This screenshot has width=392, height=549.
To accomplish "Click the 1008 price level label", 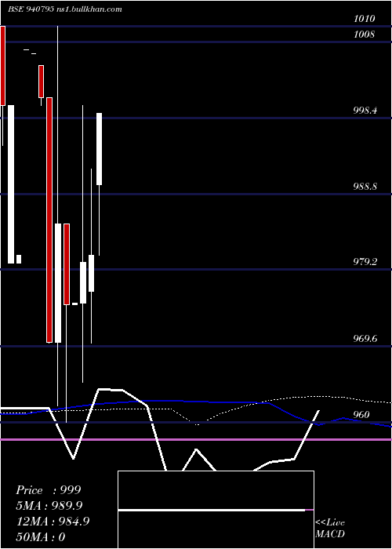I will tap(364, 35).
